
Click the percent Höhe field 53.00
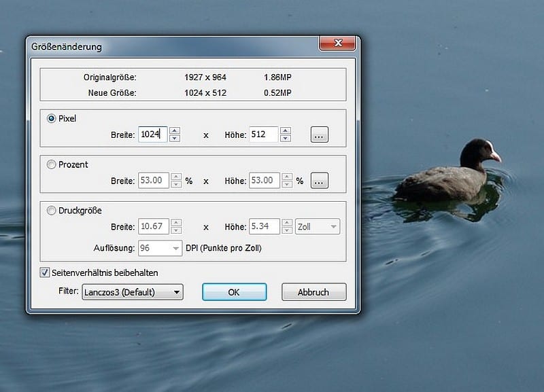(x=264, y=181)
